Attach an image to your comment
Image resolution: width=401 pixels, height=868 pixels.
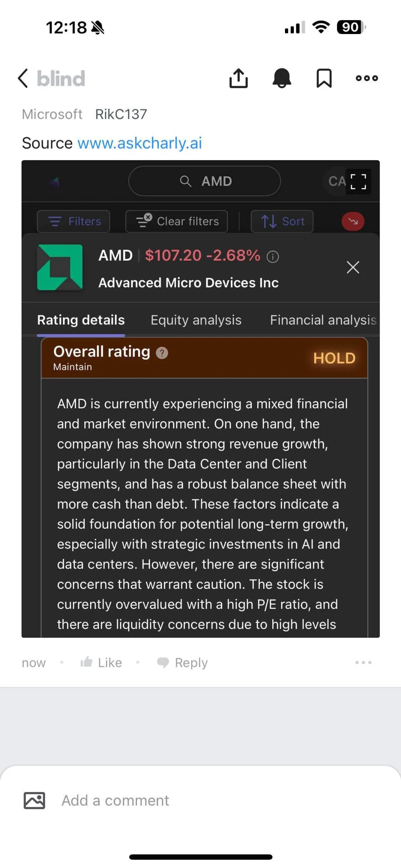pyautogui.click(x=34, y=800)
